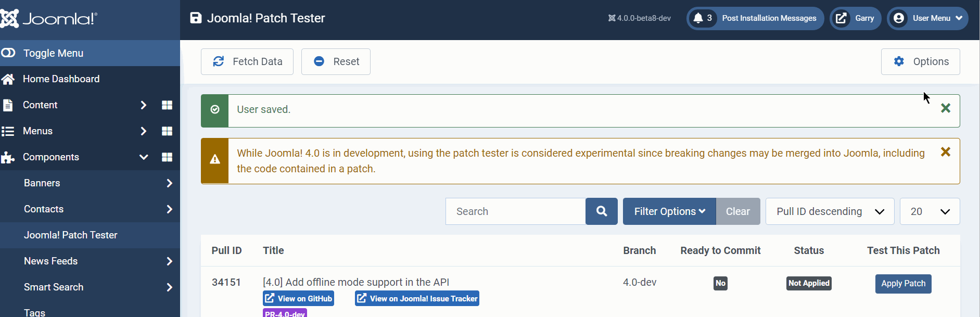Open News Feeds component
980x317 pixels.
pos(51,261)
